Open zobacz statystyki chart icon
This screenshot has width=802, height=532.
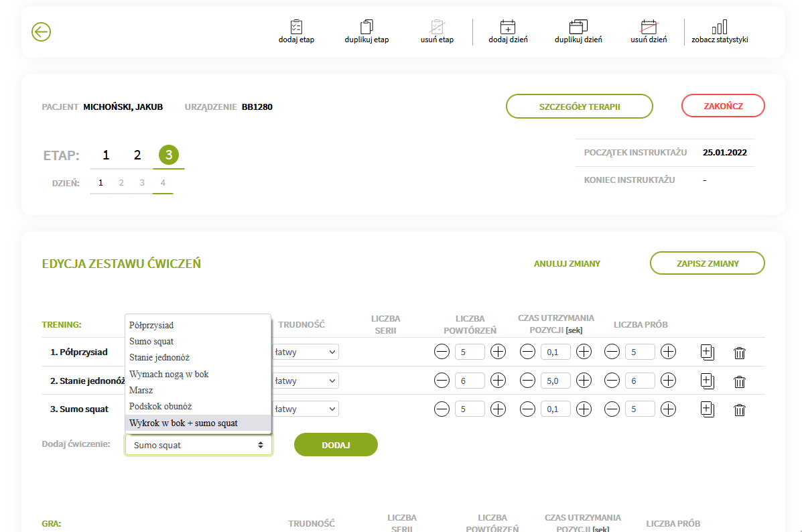coord(720,27)
